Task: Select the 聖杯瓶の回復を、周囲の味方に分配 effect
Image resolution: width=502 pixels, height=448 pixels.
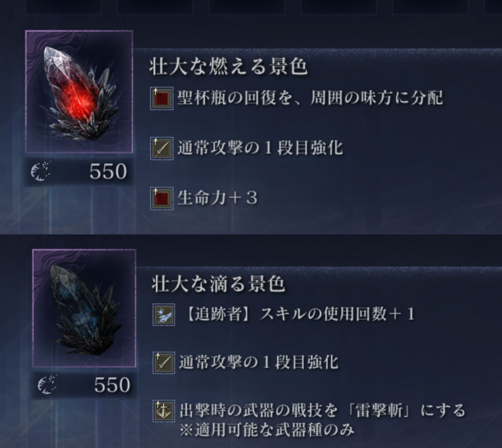Action: coord(310,98)
